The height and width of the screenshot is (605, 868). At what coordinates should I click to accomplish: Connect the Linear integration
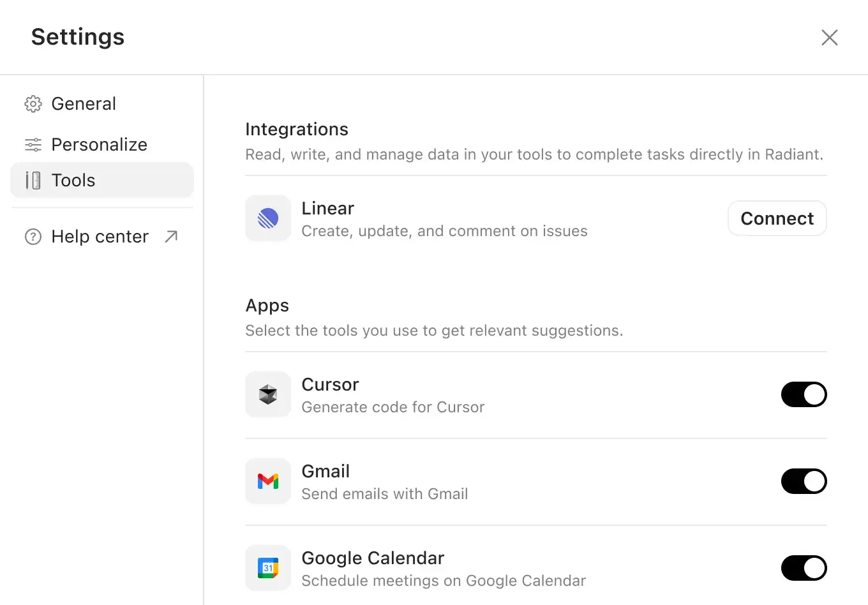pyautogui.click(x=777, y=218)
